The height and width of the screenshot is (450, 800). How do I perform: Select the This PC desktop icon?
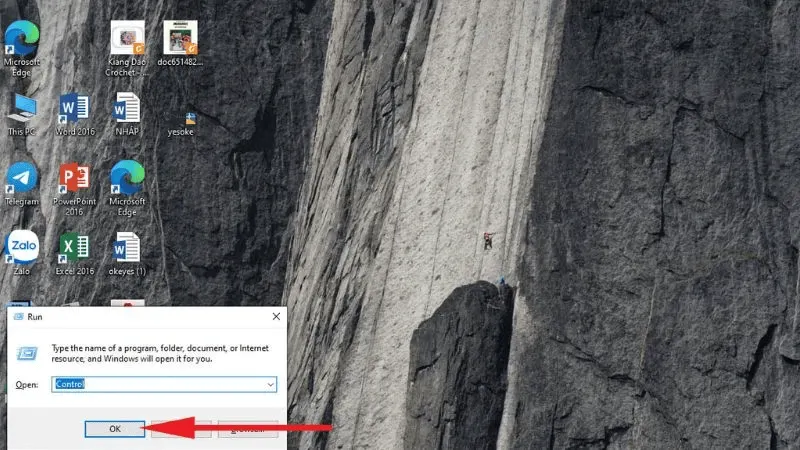pyautogui.click(x=21, y=110)
